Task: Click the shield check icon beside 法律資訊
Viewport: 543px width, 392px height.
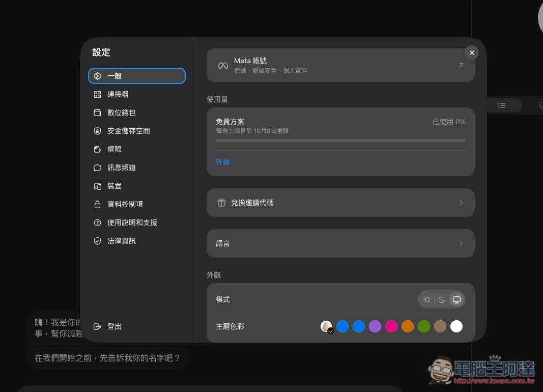Action: pos(97,241)
